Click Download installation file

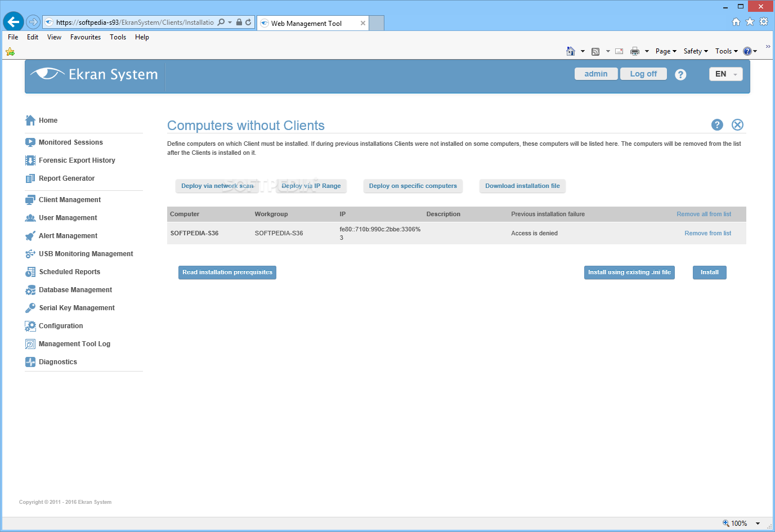[x=522, y=186]
